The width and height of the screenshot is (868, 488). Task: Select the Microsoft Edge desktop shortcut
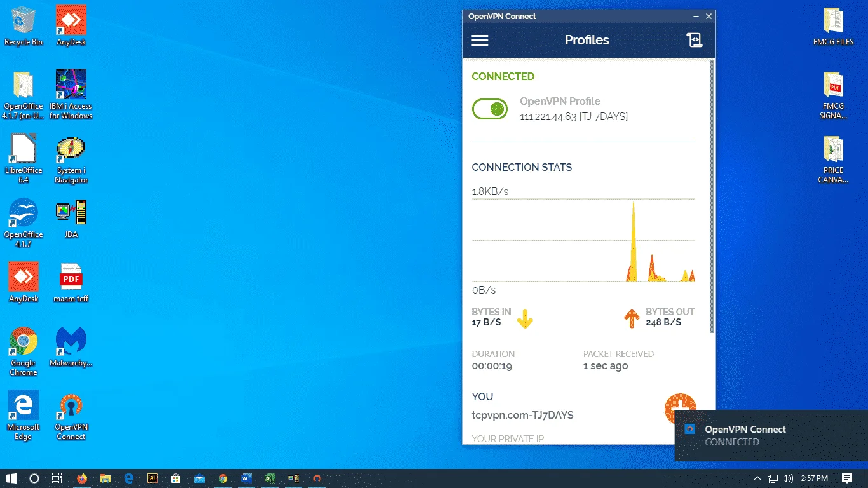click(x=24, y=416)
